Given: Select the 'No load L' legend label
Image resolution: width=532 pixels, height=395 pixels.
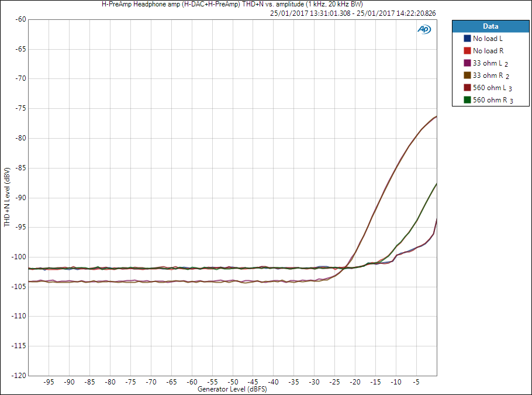Looking at the screenshot, I should point(488,39).
